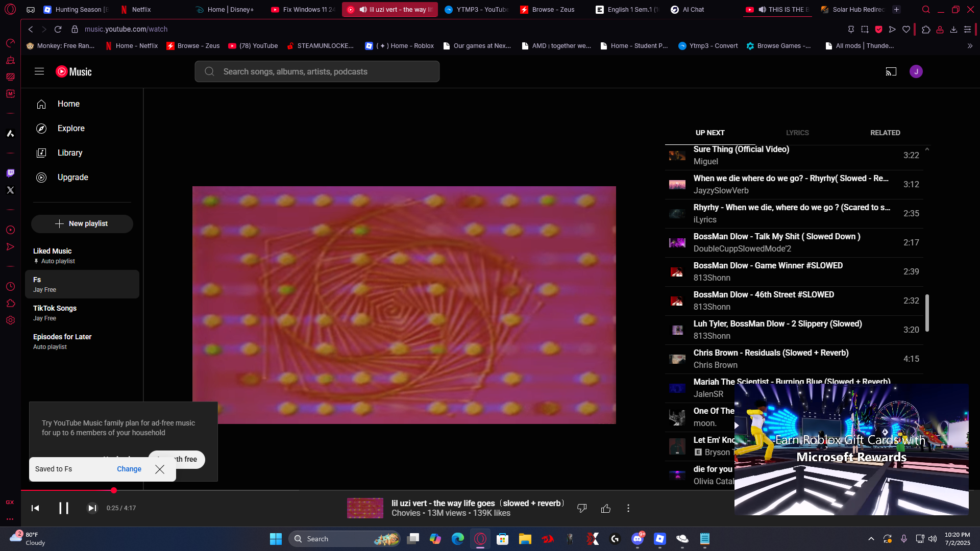Open Episodes for Later playlist
This screenshot has height=551, width=980.
82,341
